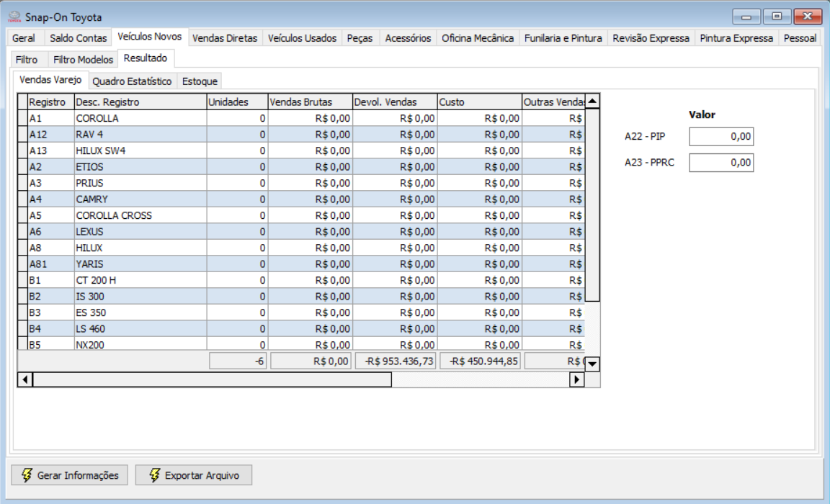Click the horizontal scroll right arrow
This screenshot has width=830, height=504.
tap(577, 379)
